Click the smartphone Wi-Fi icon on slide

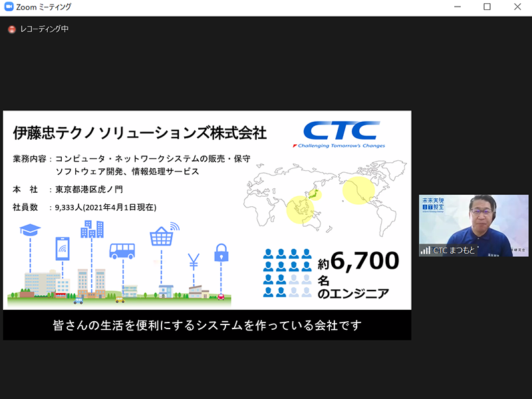coord(63,248)
